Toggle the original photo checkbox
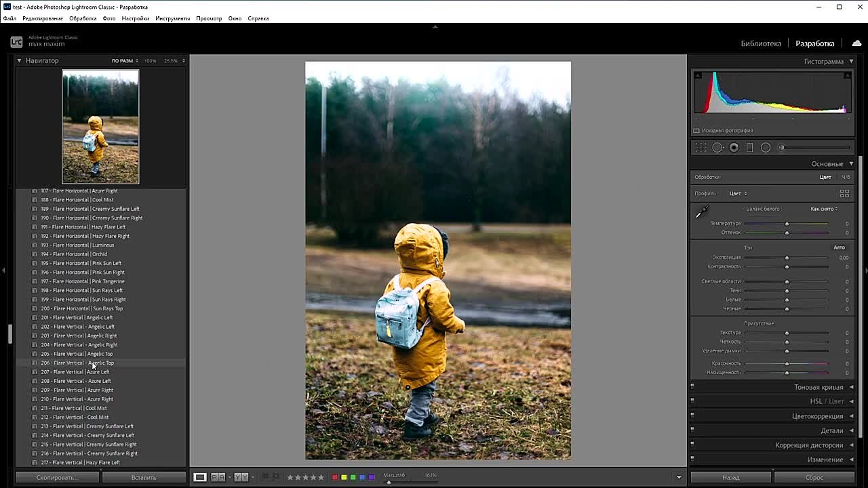The image size is (868, 488). pyautogui.click(x=696, y=130)
